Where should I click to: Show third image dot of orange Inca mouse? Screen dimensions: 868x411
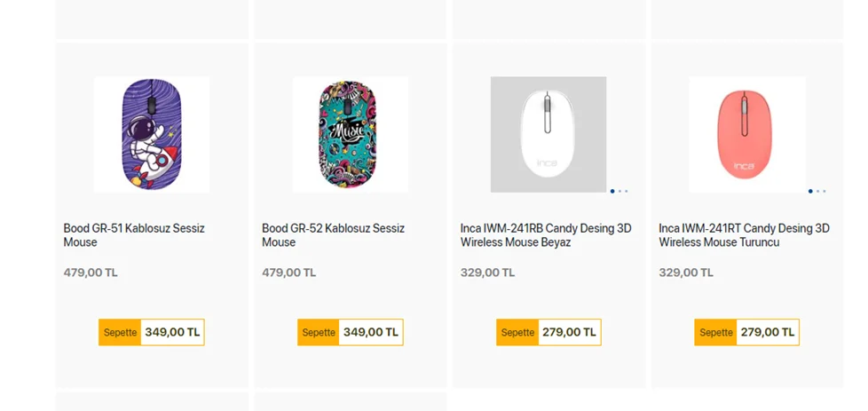point(824,191)
